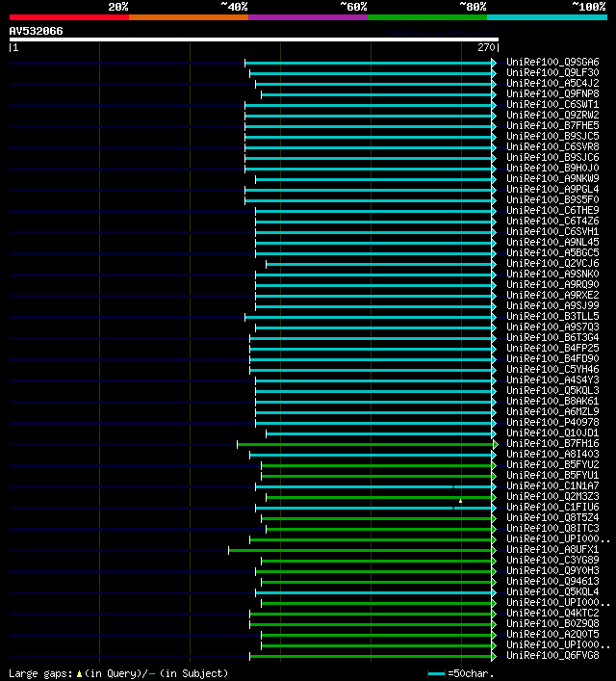Open hit UniRef100_Q9ZRW2
The width and height of the screenshot is (616, 681).
click(x=552, y=115)
